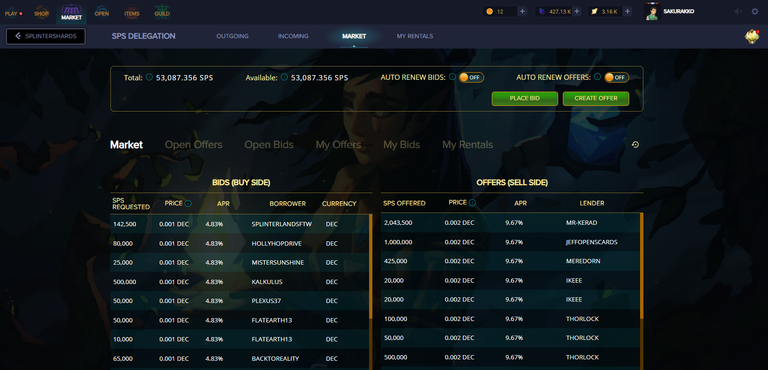Open the large My Rentals sub-tab
The width and height of the screenshot is (768, 370).
coord(468,145)
